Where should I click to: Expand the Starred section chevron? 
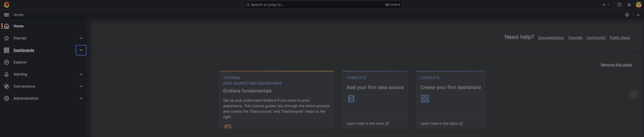(81, 38)
